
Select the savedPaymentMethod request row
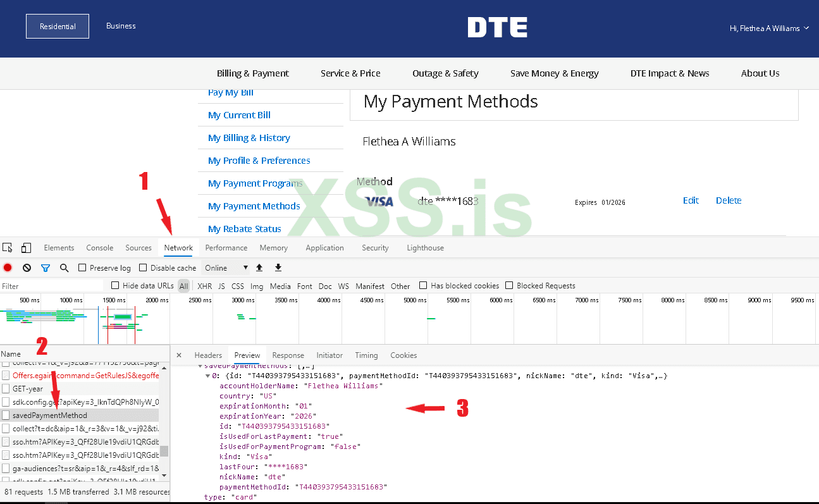[80, 415]
